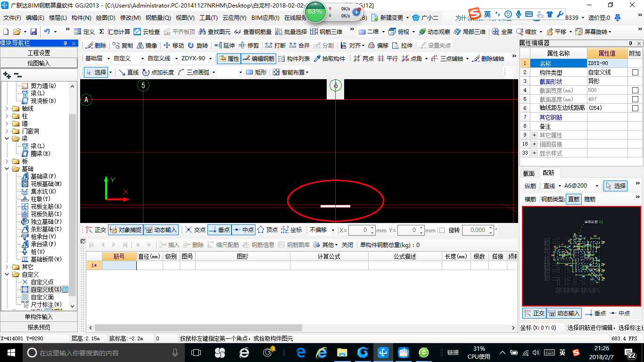
Task: Click the Save file icon
Action: coord(33,32)
